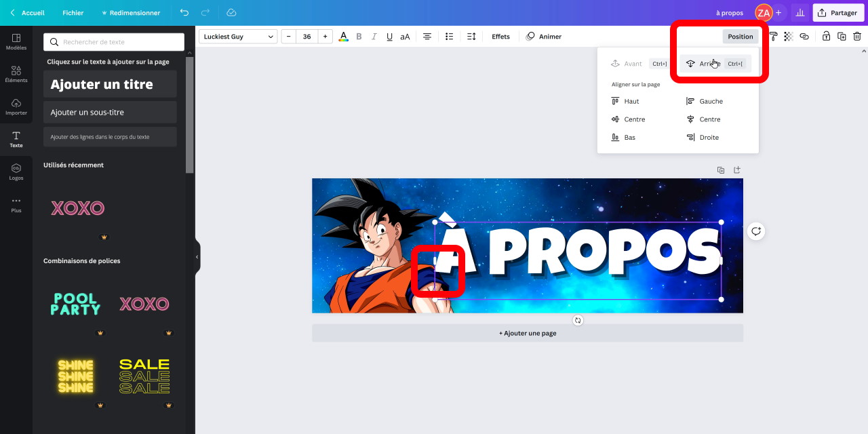Toggle underline text formatting
868x434 pixels.
tap(389, 37)
